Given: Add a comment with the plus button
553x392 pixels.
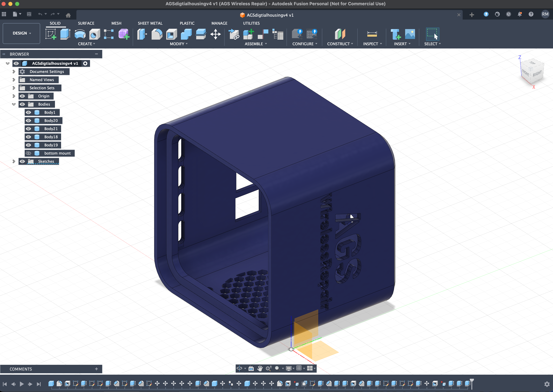Looking at the screenshot, I should click(96, 369).
